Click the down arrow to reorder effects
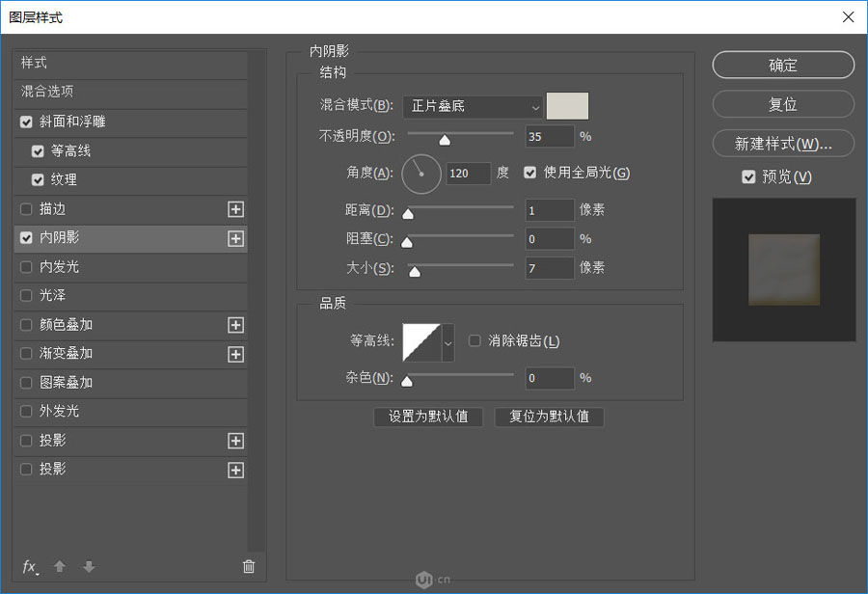This screenshot has height=594, width=868. click(88, 567)
